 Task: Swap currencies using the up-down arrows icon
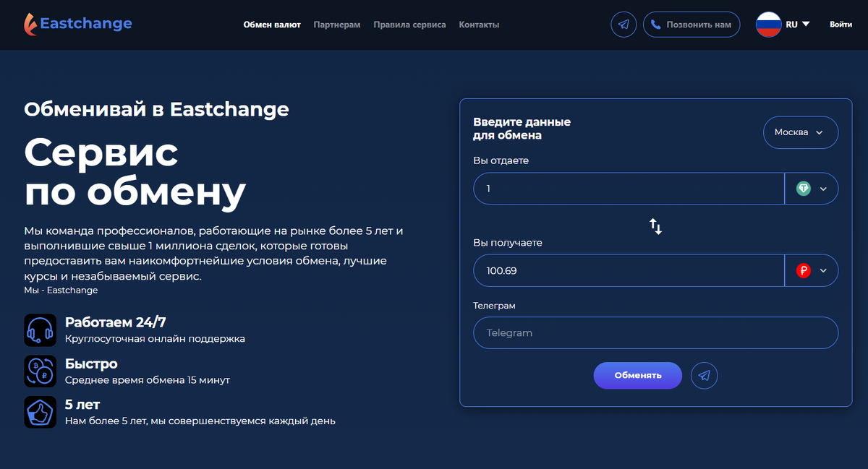click(x=655, y=226)
